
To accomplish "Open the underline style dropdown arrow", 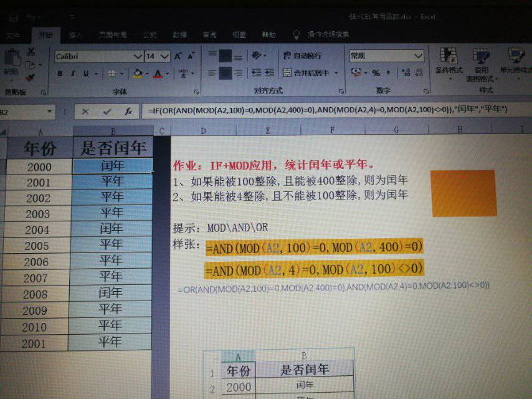I will [x=96, y=74].
